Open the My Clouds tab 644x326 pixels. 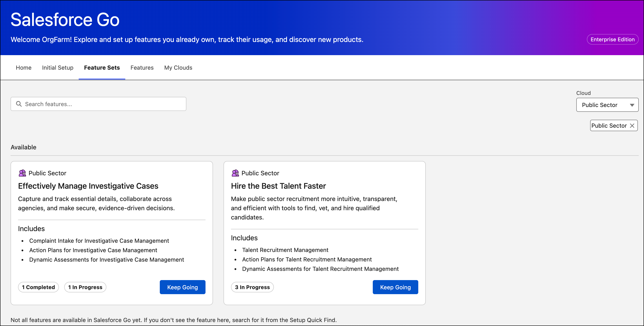[178, 68]
